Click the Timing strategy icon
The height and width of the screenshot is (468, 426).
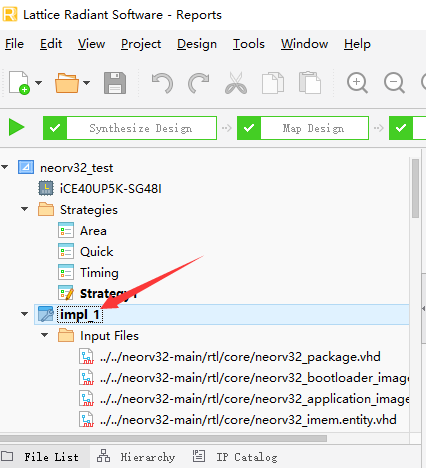(66, 272)
